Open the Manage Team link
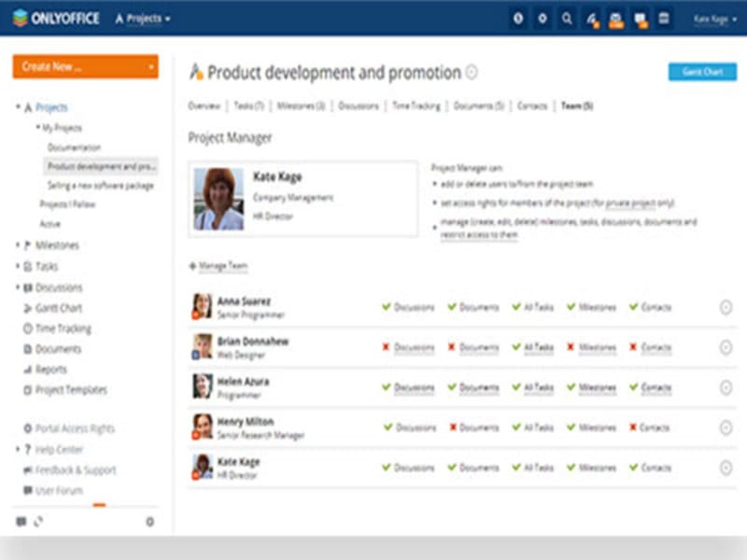 (x=221, y=264)
